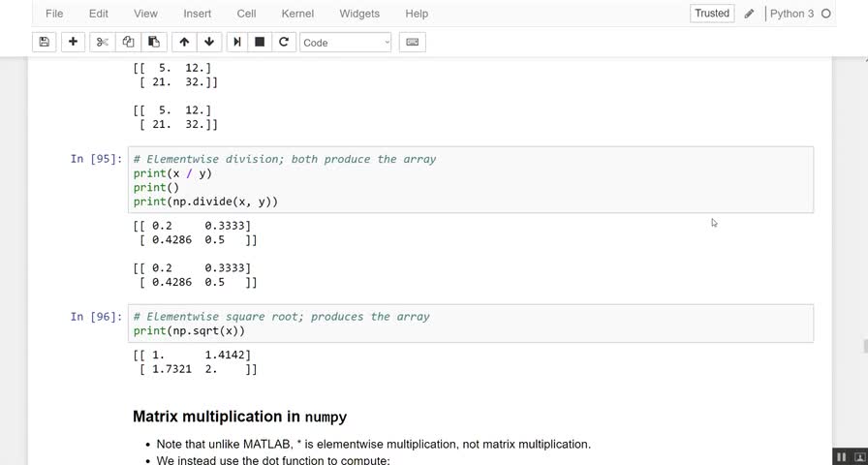Run the current cell with the step icon

[x=236, y=42]
